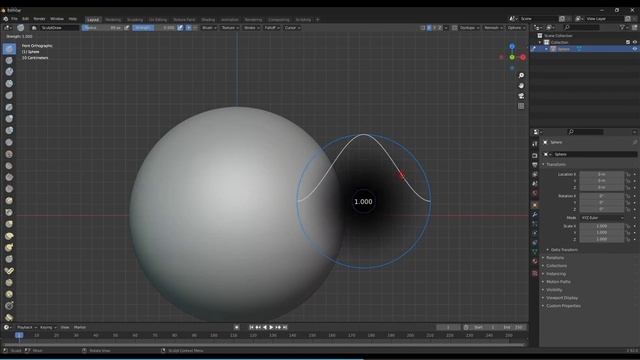Switch to the UV Editing workspace tab
The image size is (640, 360).
[x=158, y=20]
